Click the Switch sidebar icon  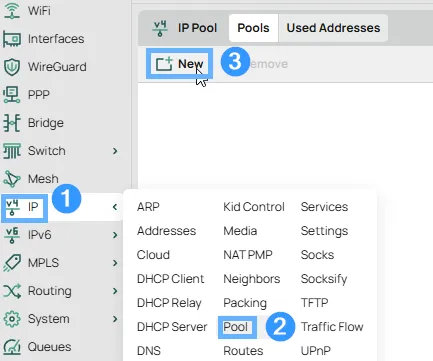pos(12,151)
